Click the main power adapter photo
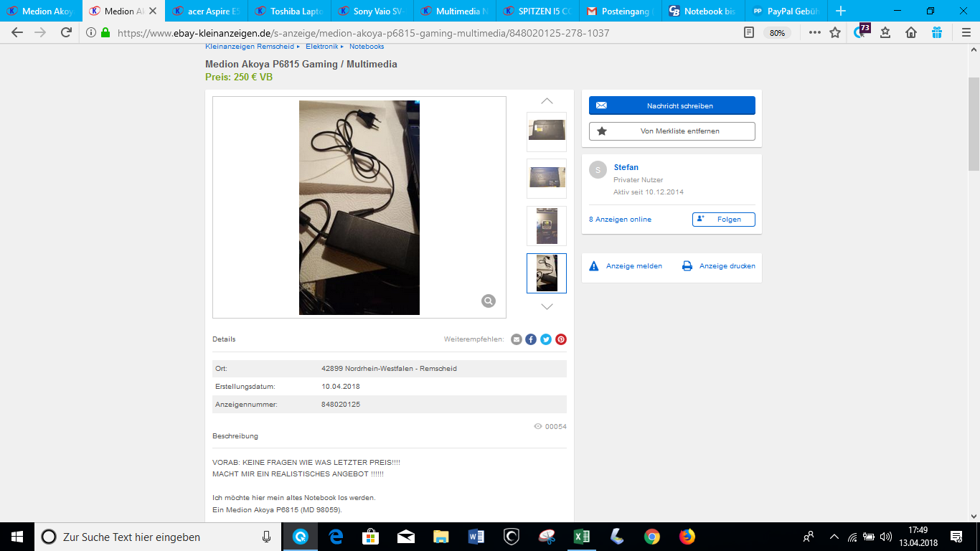980x551 pixels. (359, 207)
